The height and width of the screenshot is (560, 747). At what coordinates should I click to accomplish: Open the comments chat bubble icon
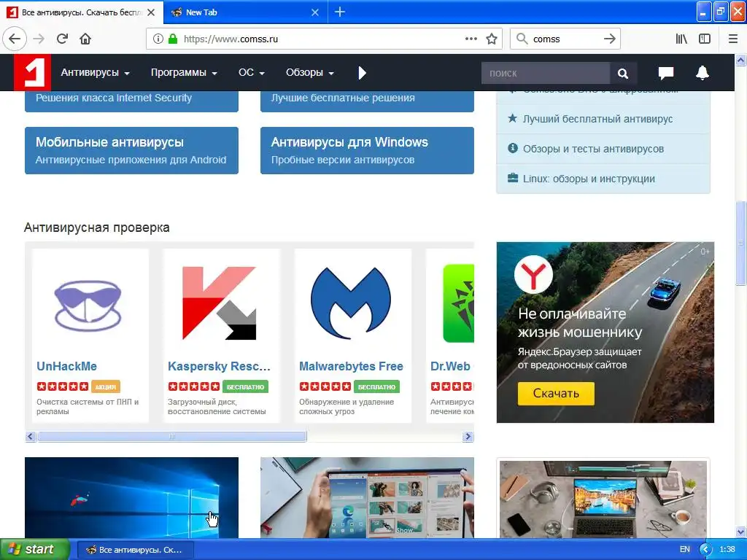coord(665,73)
